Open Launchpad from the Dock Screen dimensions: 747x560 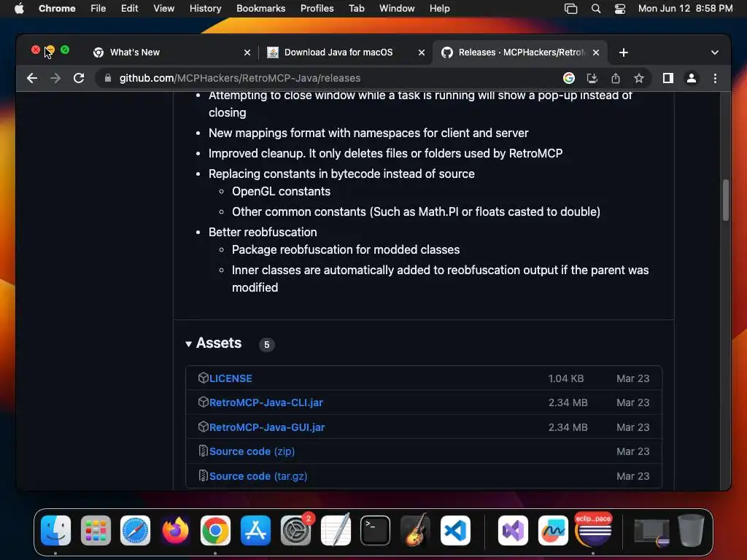click(96, 531)
